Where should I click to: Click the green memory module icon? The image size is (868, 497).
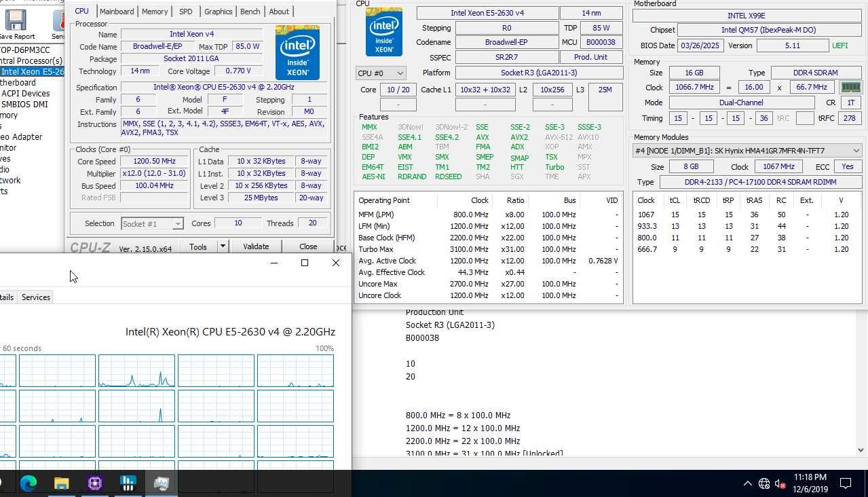(850, 87)
